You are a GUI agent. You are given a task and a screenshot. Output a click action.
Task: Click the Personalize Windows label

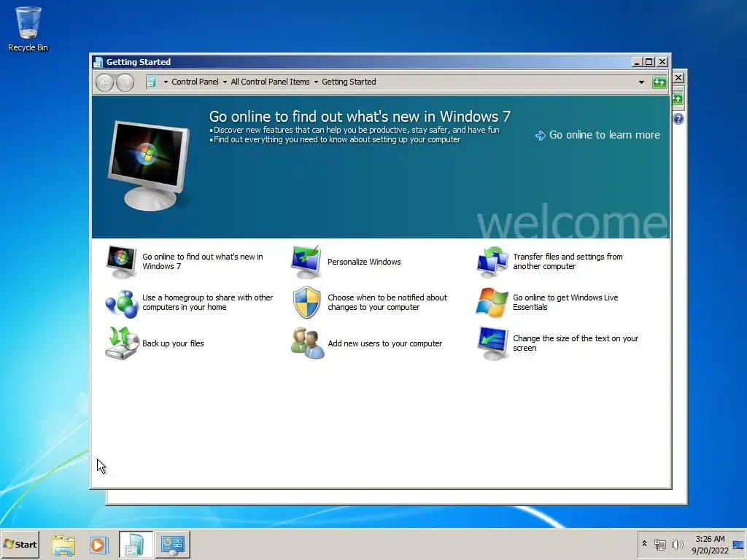click(x=364, y=262)
